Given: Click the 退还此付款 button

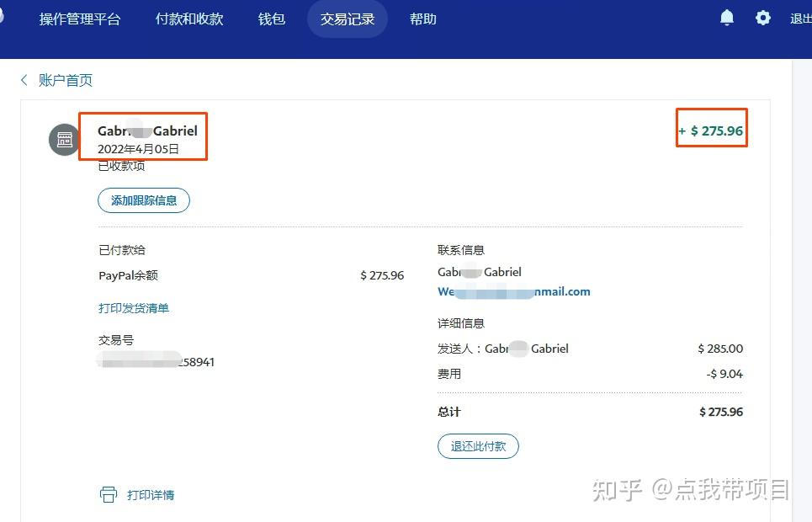Looking at the screenshot, I should pos(478,446).
